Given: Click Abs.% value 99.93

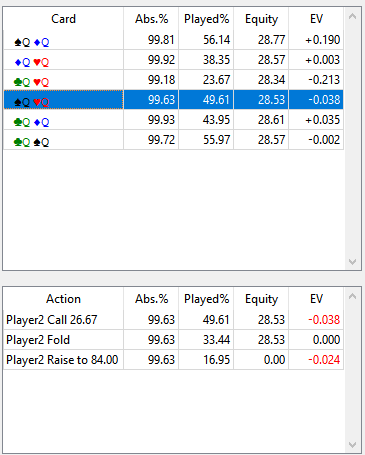Looking at the screenshot, I should click(x=161, y=120).
